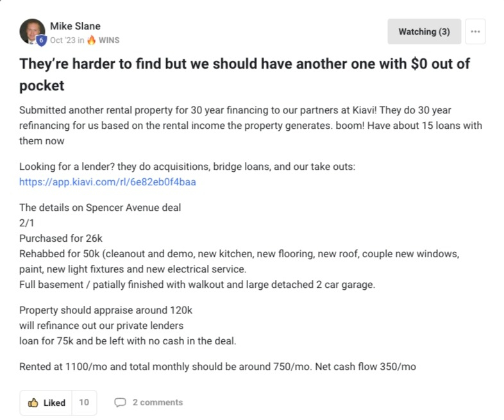Open the three-dot post options menu
504x420 pixels.
click(475, 31)
